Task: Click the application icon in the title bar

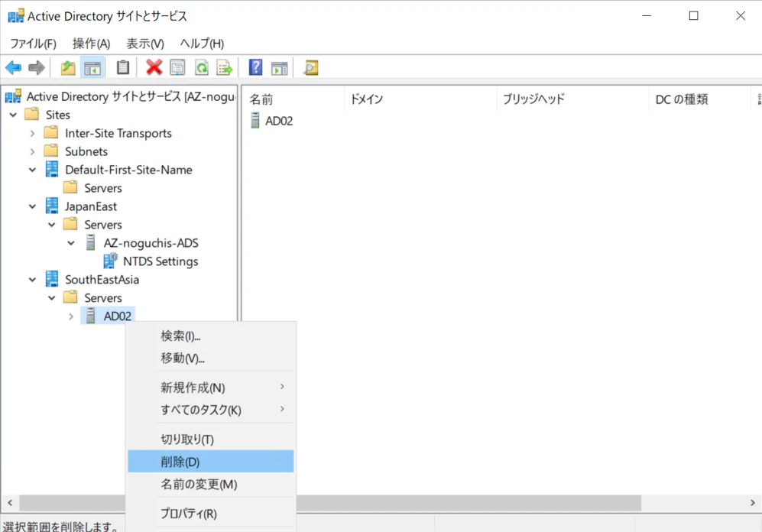Action: click(16, 15)
